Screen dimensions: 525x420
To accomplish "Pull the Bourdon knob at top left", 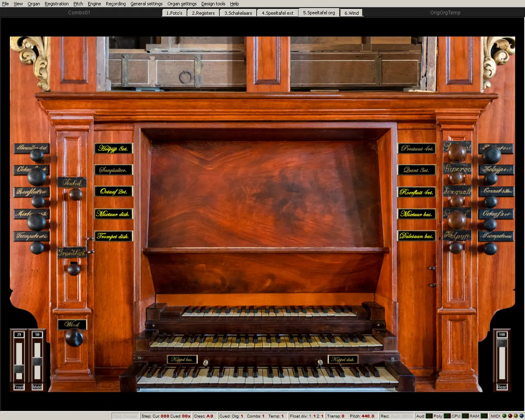I will [x=37, y=155].
